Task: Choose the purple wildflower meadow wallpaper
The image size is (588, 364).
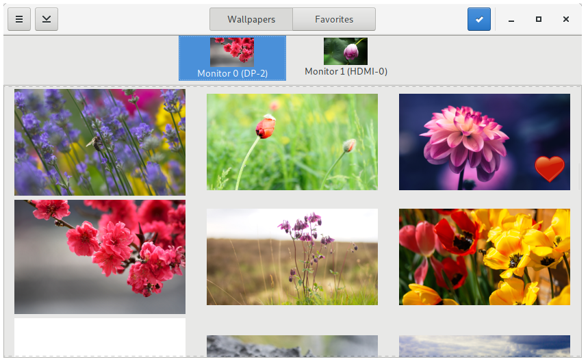Action: tap(292, 257)
